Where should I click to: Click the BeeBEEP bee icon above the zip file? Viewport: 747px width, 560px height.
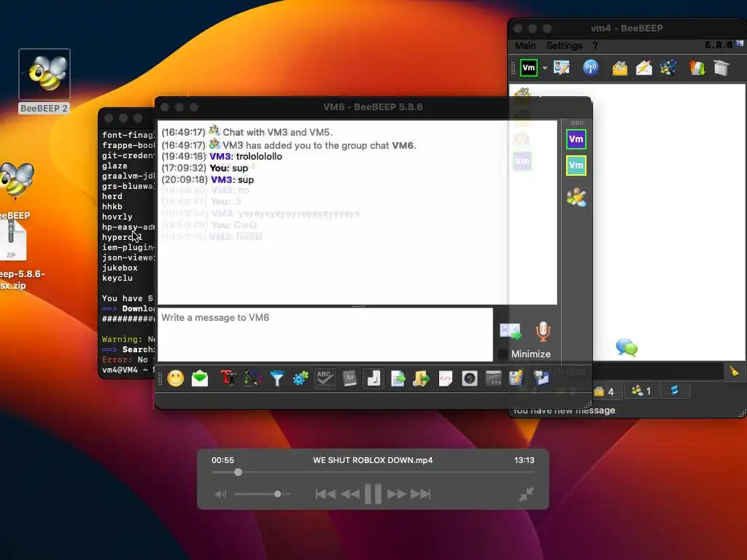pos(17,181)
